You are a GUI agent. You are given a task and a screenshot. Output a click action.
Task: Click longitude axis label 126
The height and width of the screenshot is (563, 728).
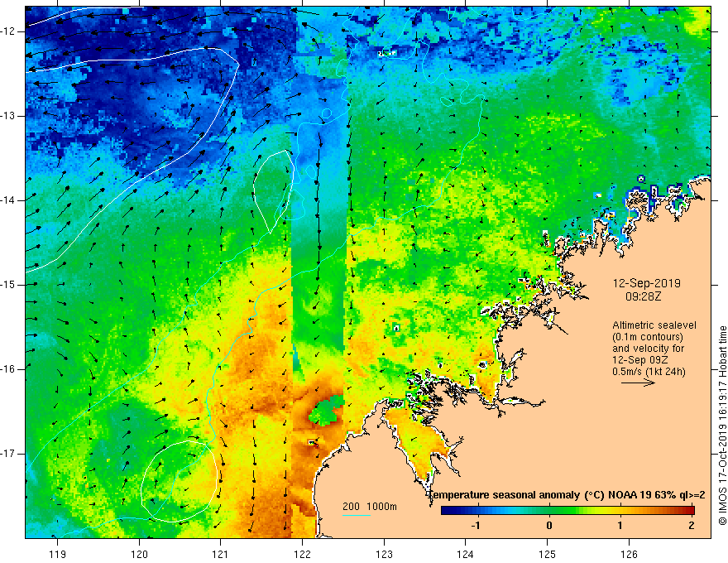pyautogui.click(x=629, y=555)
